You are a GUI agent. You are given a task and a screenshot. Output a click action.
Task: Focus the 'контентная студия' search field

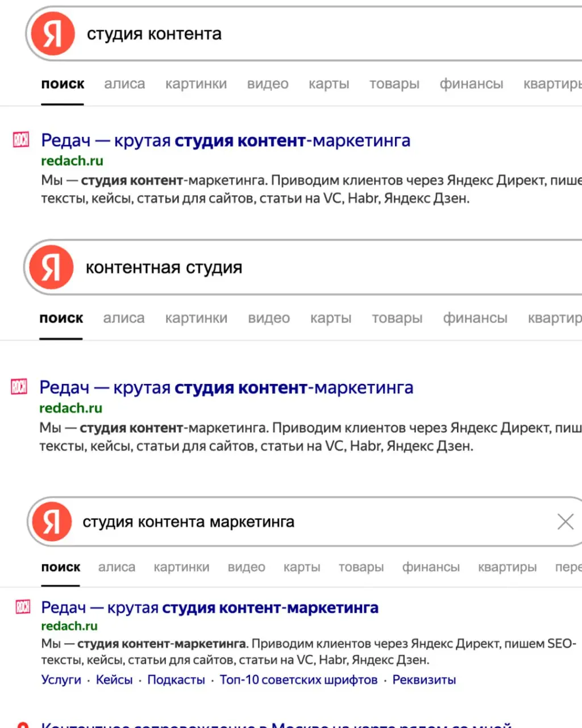[302, 267]
